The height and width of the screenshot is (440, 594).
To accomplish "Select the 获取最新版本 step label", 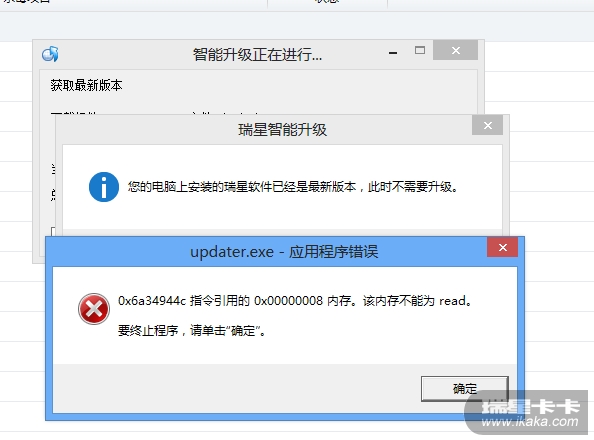I will coord(86,85).
